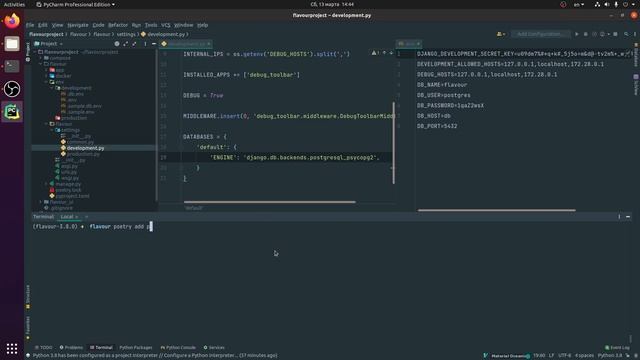This screenshot has width=640, height=360.
Task: Open the Window menu
Action: 184,25
